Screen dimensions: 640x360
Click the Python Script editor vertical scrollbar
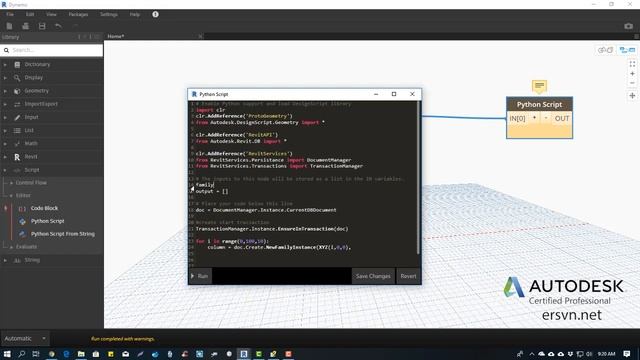[418, 178]
